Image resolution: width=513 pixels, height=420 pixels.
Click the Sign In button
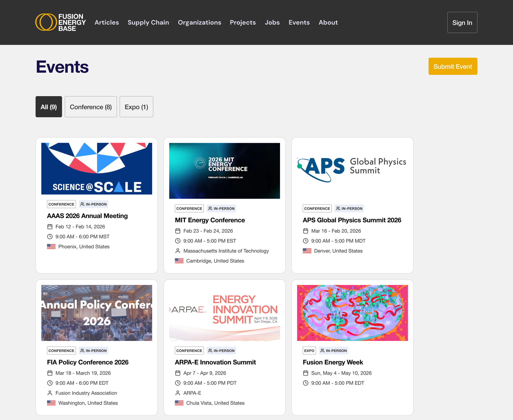[462, 22]
